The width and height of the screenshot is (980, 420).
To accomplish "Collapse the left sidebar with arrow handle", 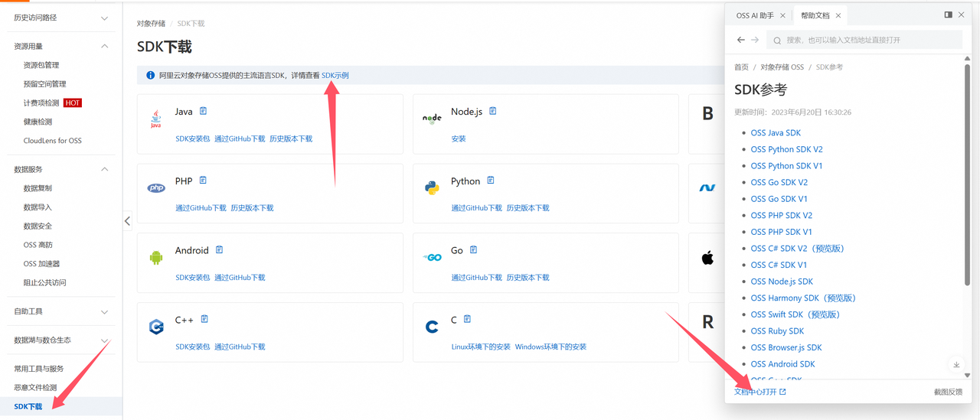I will coord(127,221).
